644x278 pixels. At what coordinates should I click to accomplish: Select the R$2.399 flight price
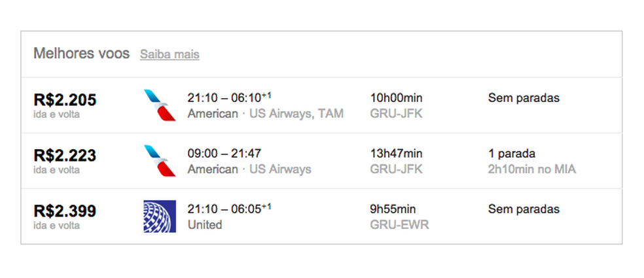coord(65,211)
